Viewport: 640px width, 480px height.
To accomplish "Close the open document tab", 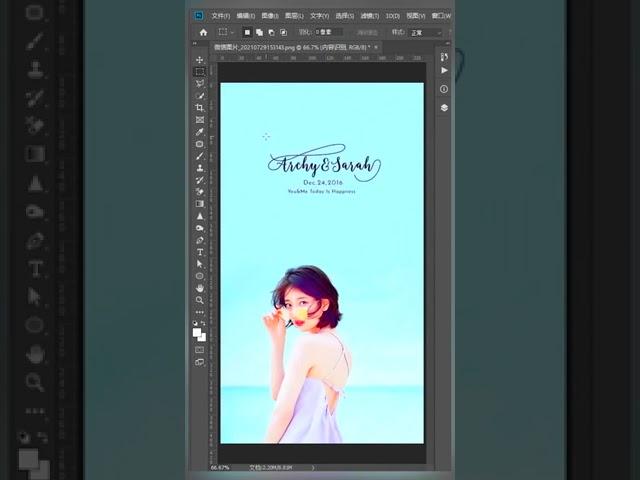I will coord(376,47).
